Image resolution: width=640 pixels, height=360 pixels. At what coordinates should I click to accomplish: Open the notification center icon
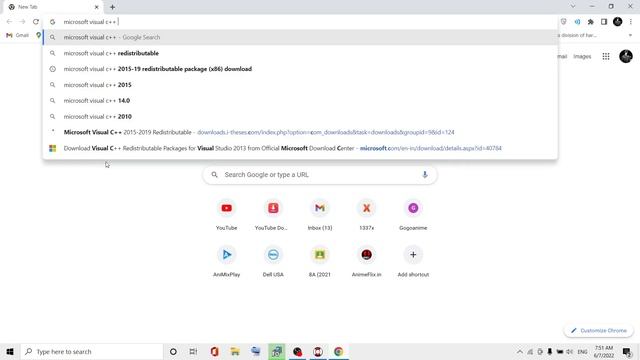[627, 351]
